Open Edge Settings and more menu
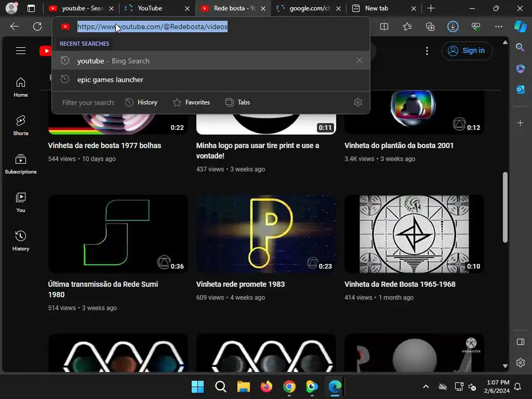The width and height of the screenshot is (532, 399). [498, 26]
